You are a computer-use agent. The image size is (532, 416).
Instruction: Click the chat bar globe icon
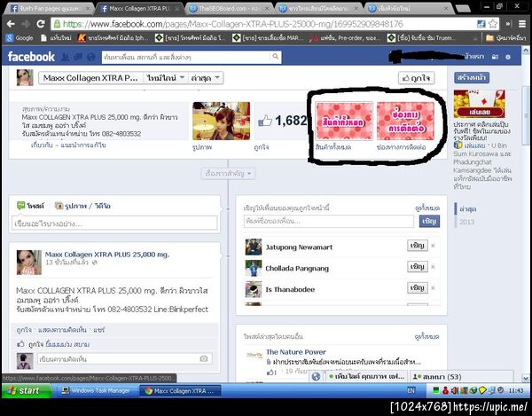click(x=316, y=377)
